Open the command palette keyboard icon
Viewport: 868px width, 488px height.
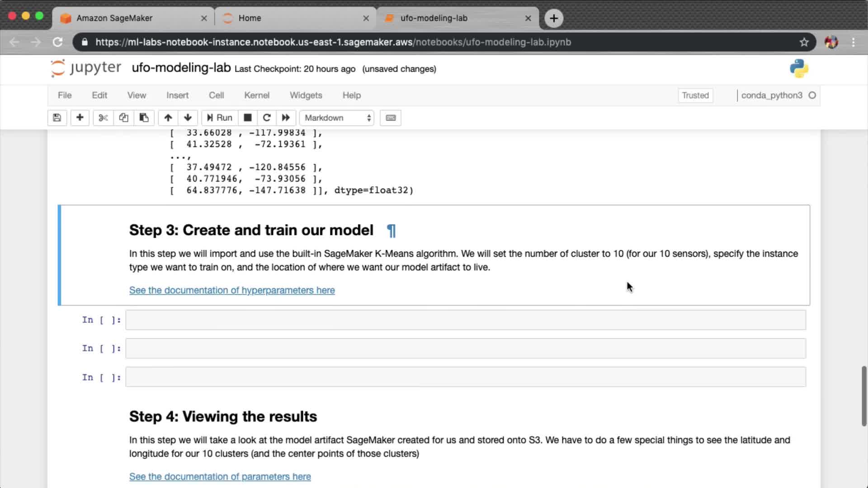click(391, 118)
